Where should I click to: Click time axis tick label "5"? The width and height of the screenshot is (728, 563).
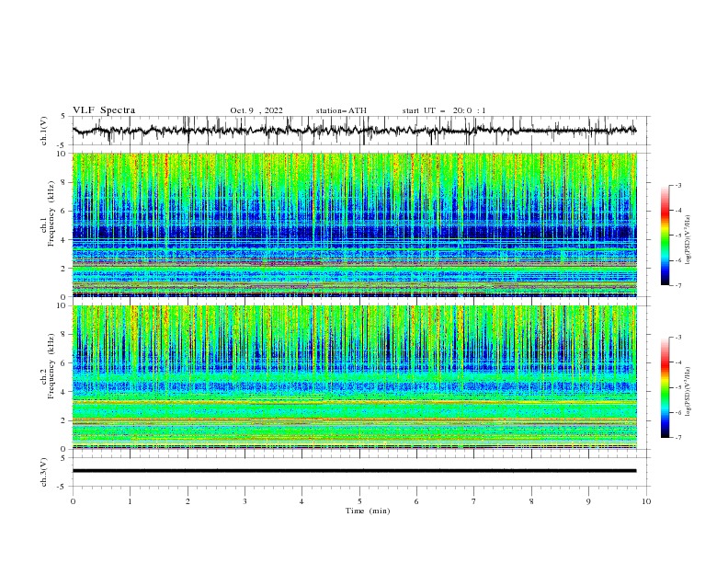pos(359,501)
